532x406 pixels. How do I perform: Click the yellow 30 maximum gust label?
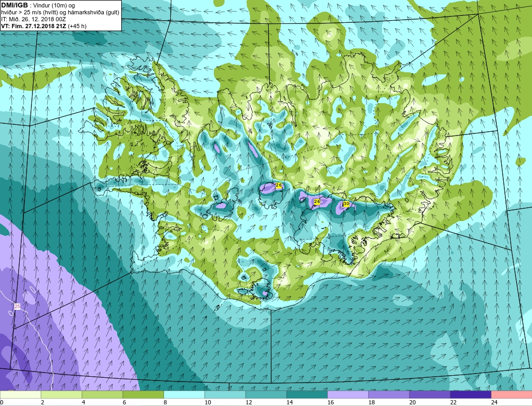(346, 204)
